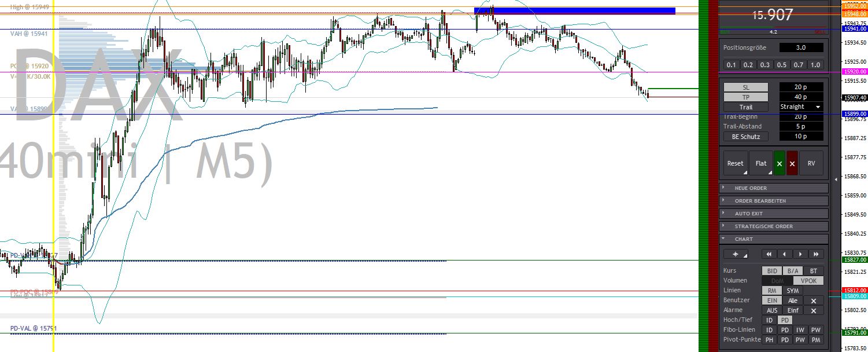The width and height of the screenshot is (868, 352).
Task: Click the fast-rewind chart navigation icon
Action: [x=769, y=254]
